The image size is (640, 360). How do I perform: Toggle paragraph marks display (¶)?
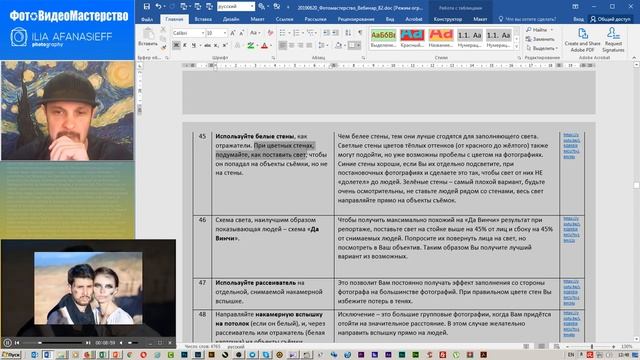(360, 33)
